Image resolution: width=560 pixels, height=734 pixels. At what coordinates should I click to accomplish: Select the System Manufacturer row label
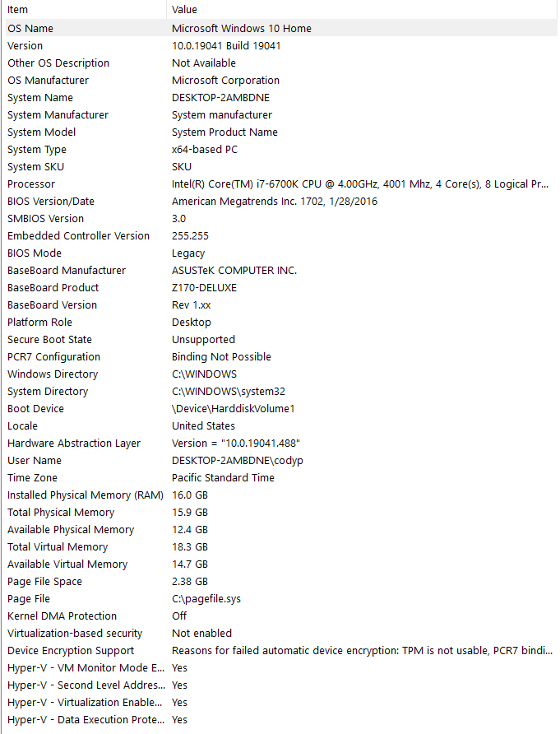[58, 115]
